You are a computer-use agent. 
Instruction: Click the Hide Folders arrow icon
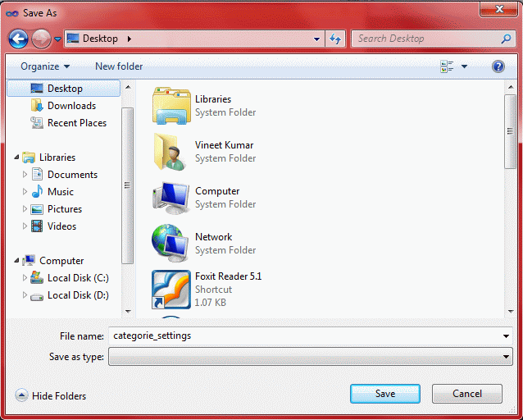tap(21, 395)
